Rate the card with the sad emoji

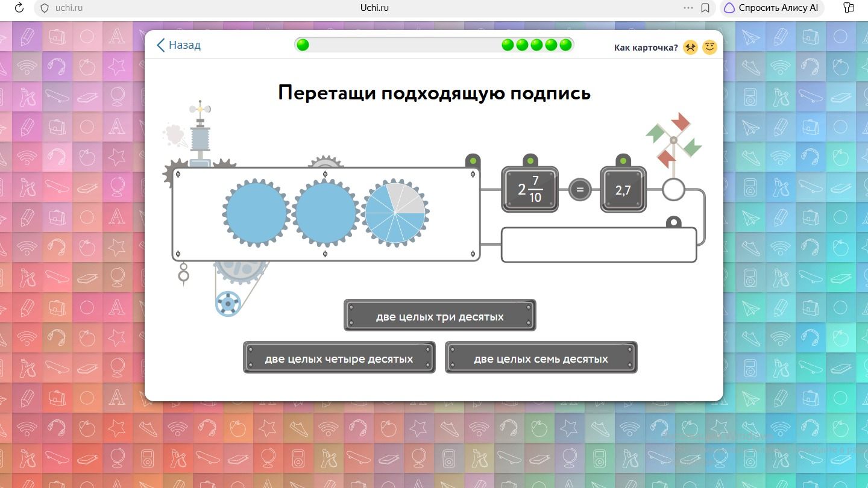[690, 47]
